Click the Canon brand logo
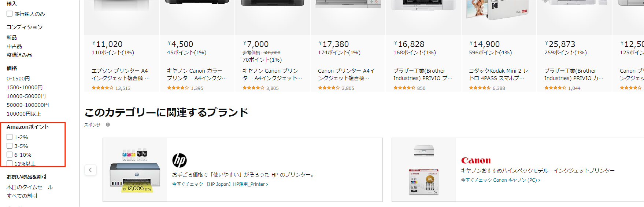Screen dimensions: 644x207 (475, 160)
